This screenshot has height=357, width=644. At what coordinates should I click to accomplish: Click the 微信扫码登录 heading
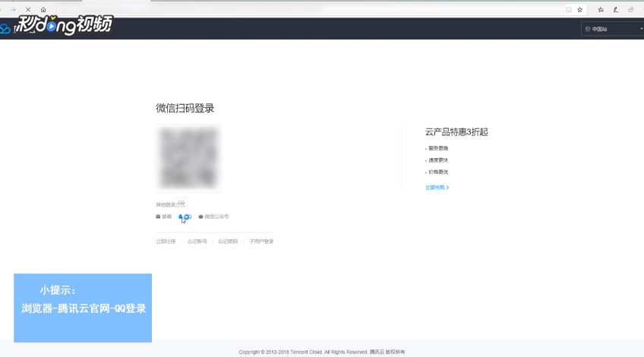tap(185, 108)
